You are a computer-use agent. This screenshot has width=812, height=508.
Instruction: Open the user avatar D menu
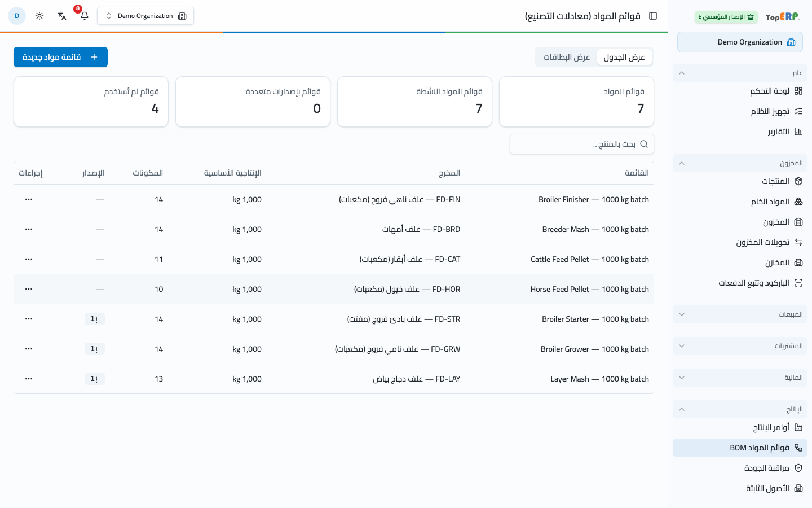(x=17, y=16)
